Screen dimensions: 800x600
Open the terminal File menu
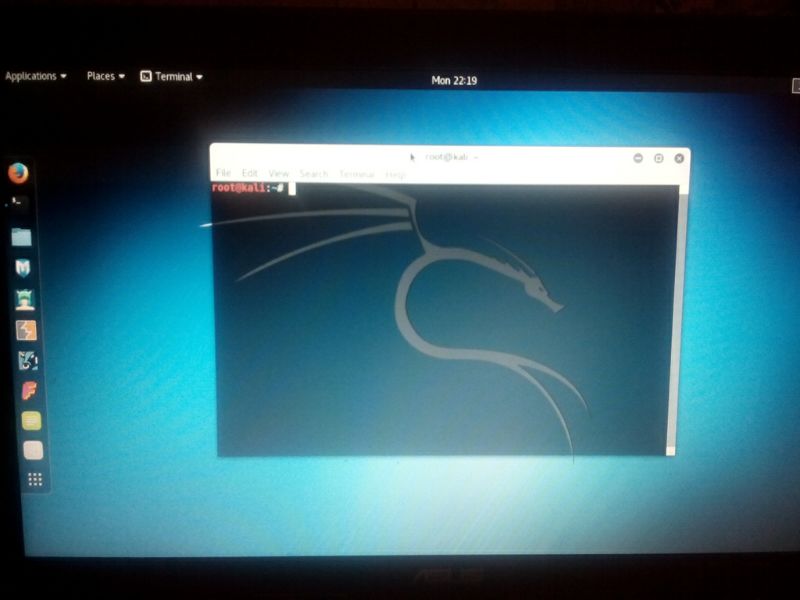tap(223, 173)
